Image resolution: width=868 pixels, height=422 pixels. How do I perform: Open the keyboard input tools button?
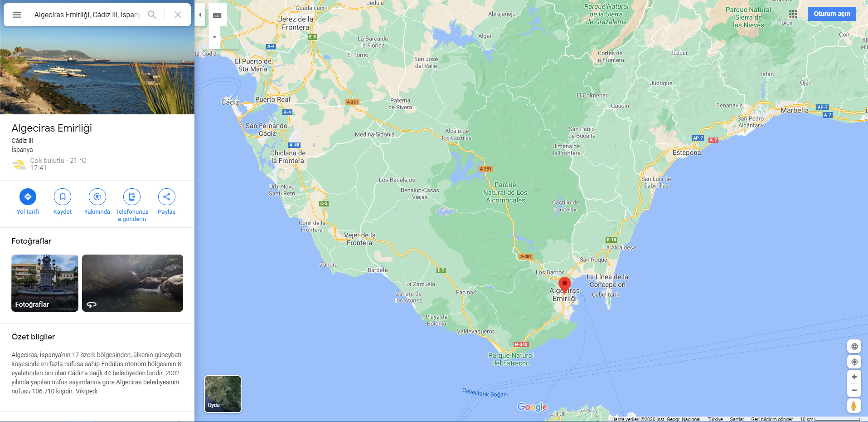pos(217,15)
